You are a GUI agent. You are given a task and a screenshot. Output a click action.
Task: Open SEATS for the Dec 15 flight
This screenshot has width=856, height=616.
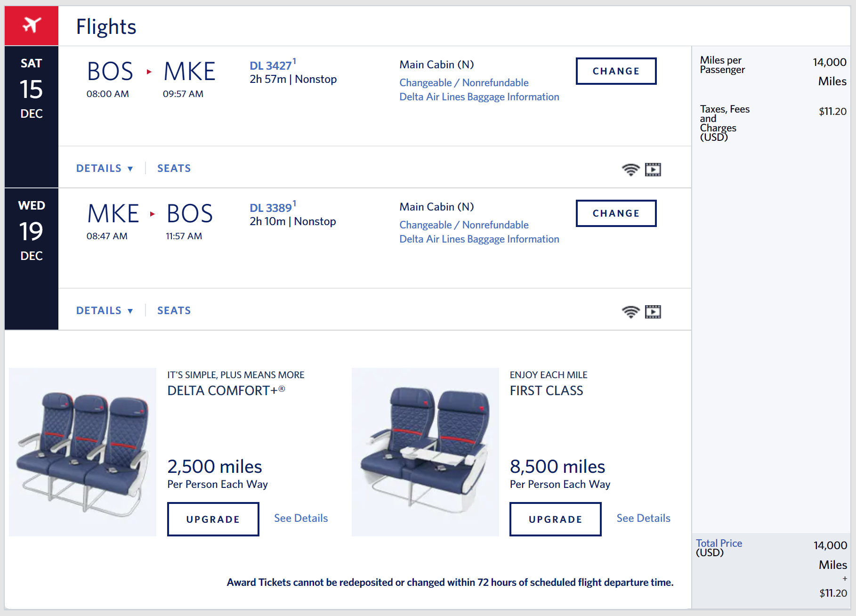pos(174,169)
